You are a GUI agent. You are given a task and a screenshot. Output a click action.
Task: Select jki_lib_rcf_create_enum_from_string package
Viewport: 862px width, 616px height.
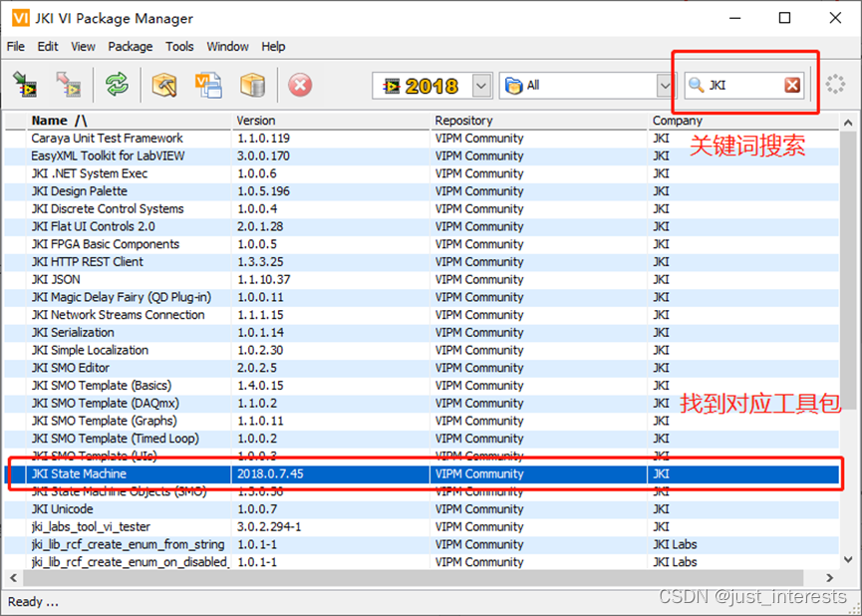click(422, 544)
